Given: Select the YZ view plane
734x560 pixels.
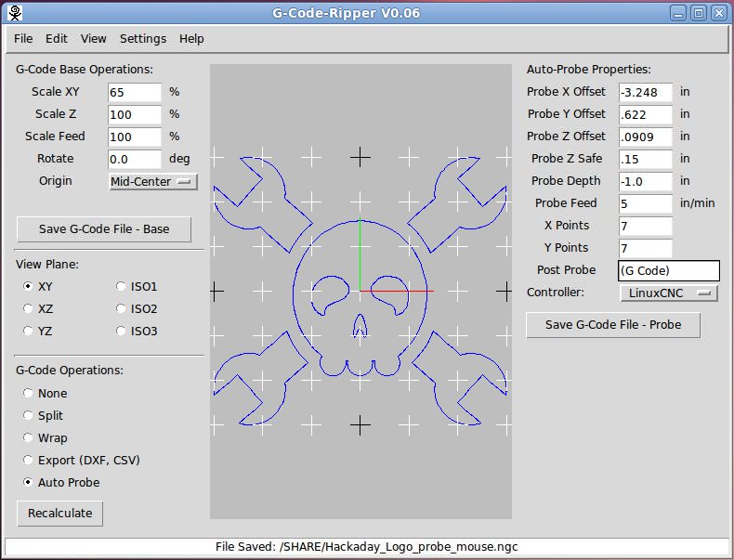Looking at the screenshot, I should 28,332.
